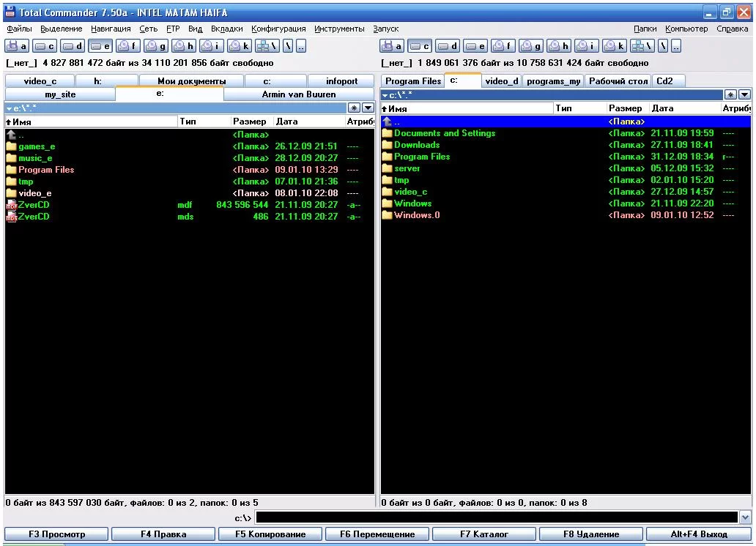
Task: Click F5 Копирование button
Action: pyautogui.click(x=270, y=534)
